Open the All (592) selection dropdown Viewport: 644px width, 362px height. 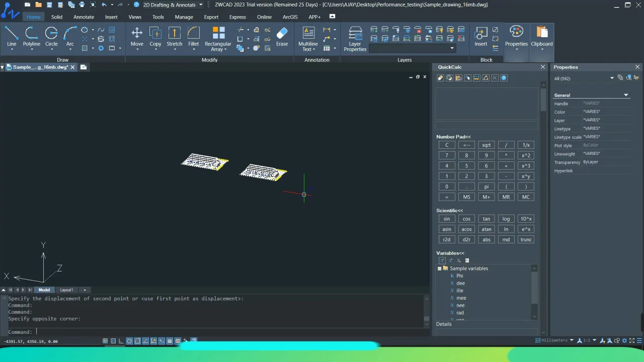click(612, 78)
